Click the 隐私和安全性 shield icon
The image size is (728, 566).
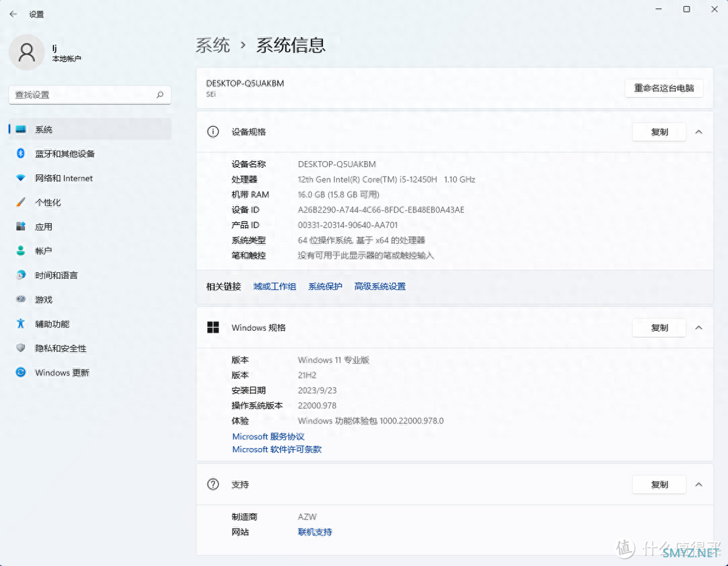coord(20,348)
